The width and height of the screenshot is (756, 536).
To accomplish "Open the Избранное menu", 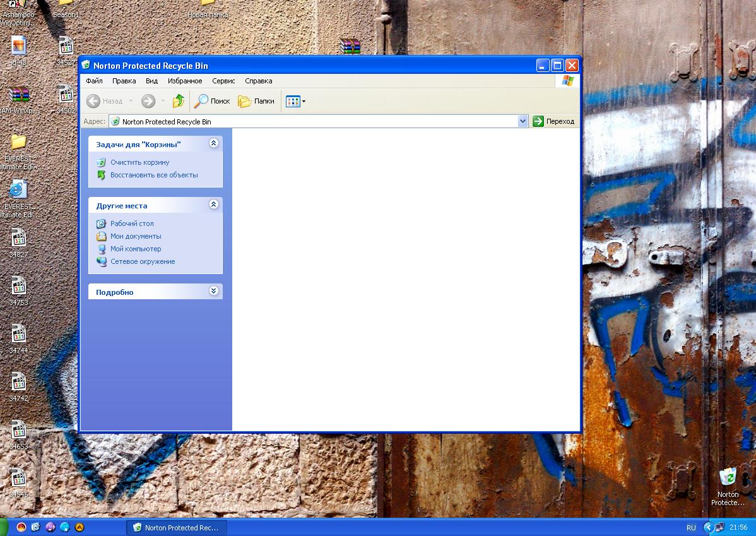I will pos(185,81).
